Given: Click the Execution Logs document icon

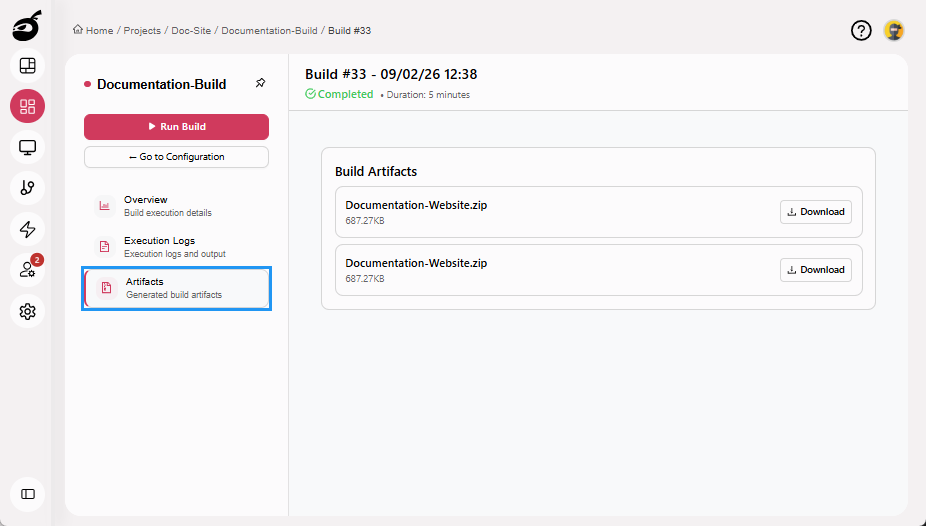Looking at the screenshot, I should click(x=105, y=247).
